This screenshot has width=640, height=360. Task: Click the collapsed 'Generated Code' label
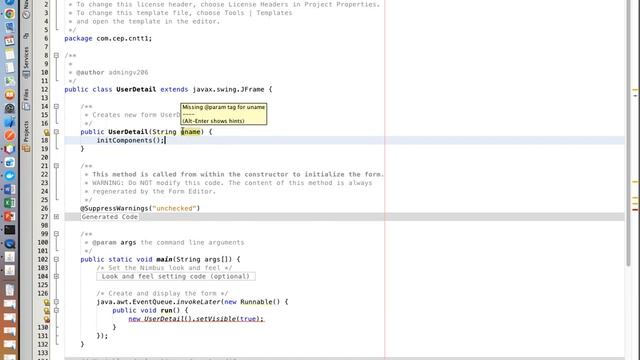click(x=110, y=217)
